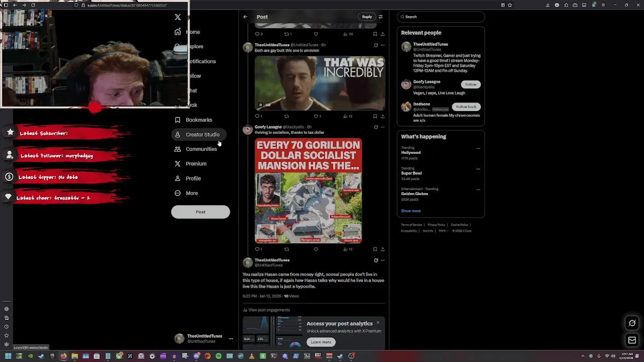Click the Reply button in header

(x=367, y=17)
